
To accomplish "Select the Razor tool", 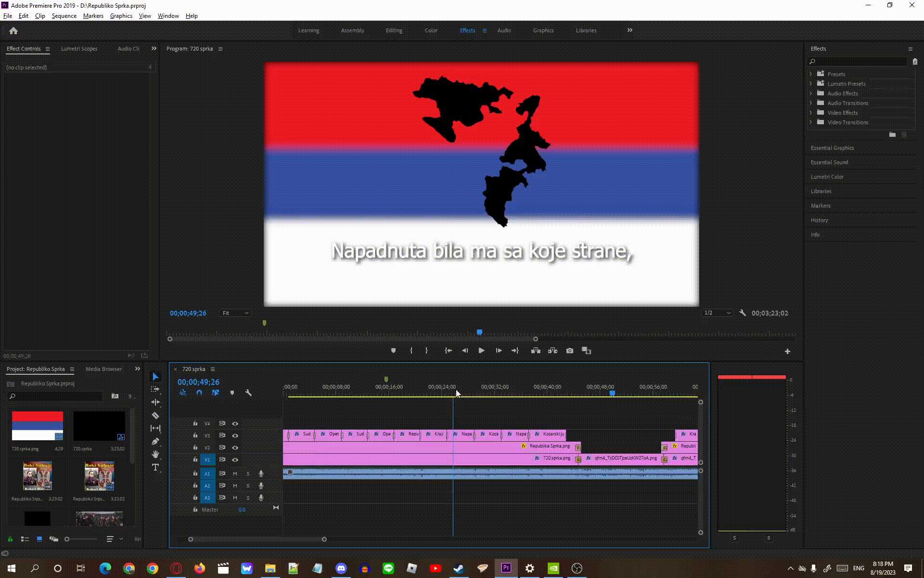I will pyautogui.click(x=155, y=415).
